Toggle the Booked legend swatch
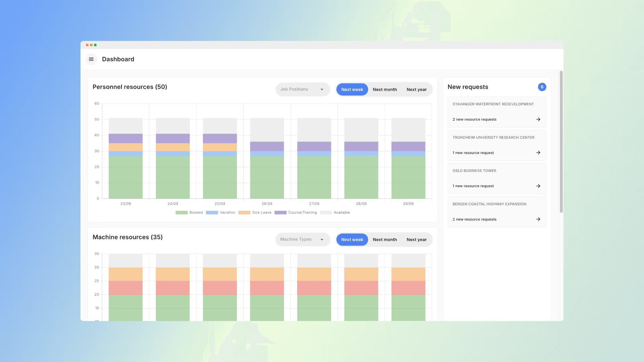 click(x=181, y=213)
